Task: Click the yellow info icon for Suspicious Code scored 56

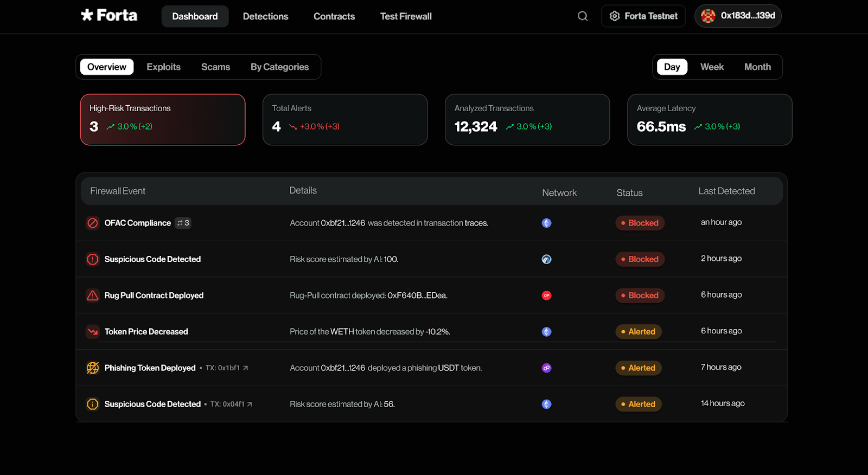Action: (93, 404)
